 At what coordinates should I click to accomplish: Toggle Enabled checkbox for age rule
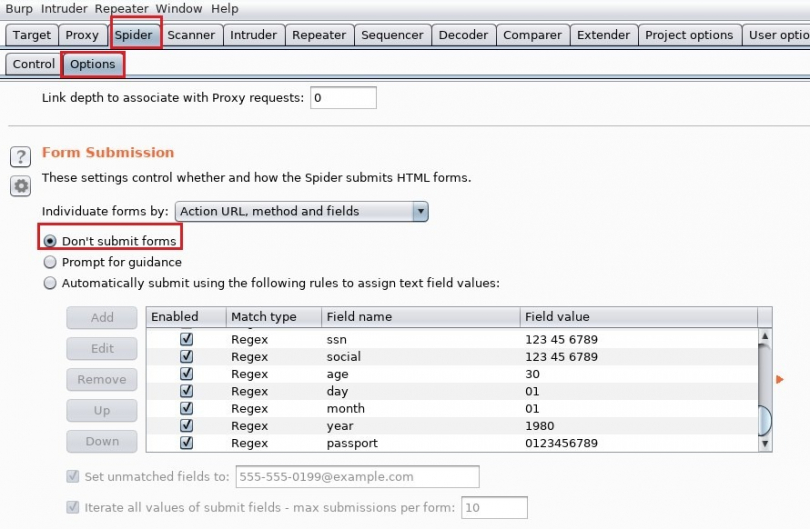tap(186, 374)
